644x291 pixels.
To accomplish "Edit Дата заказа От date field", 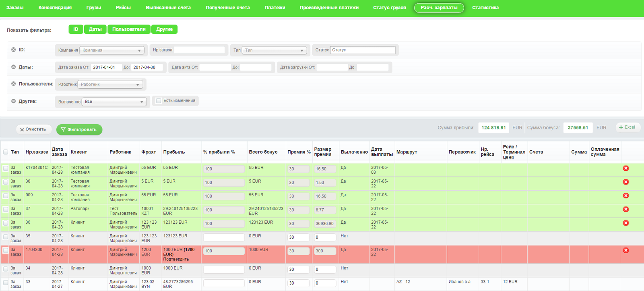I will pyautogui.click(x=106, y=67).
